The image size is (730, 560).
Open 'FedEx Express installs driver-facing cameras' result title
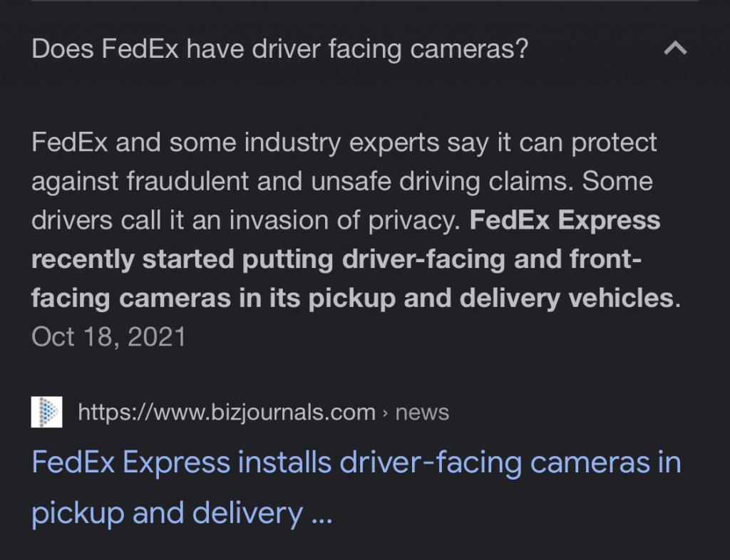click(356, 463)
